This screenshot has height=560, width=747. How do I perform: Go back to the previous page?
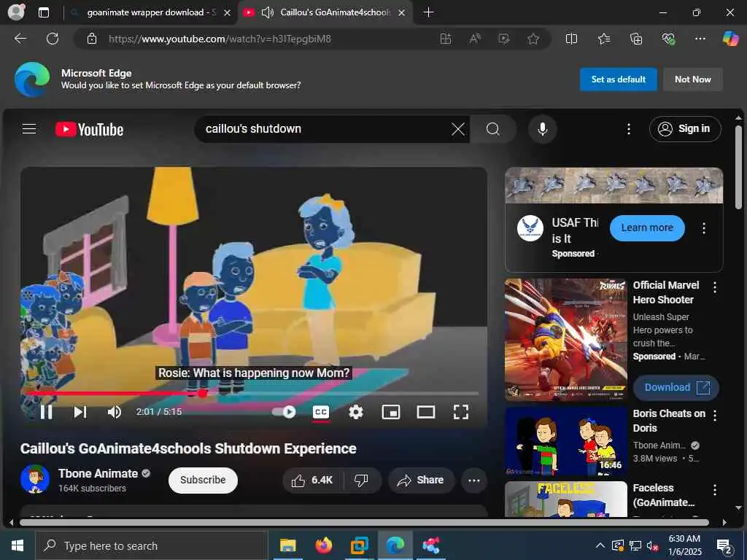pyautogui.click(x=20, y=39)
